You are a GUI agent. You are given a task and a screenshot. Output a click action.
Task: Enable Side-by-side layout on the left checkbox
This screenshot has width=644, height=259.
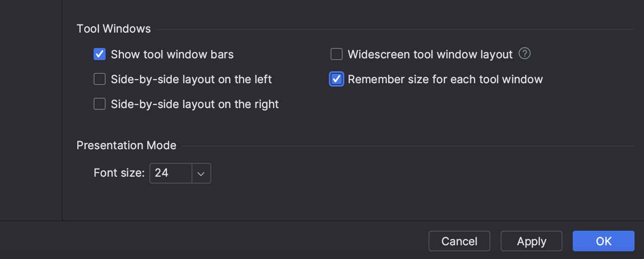coord(100,79)
